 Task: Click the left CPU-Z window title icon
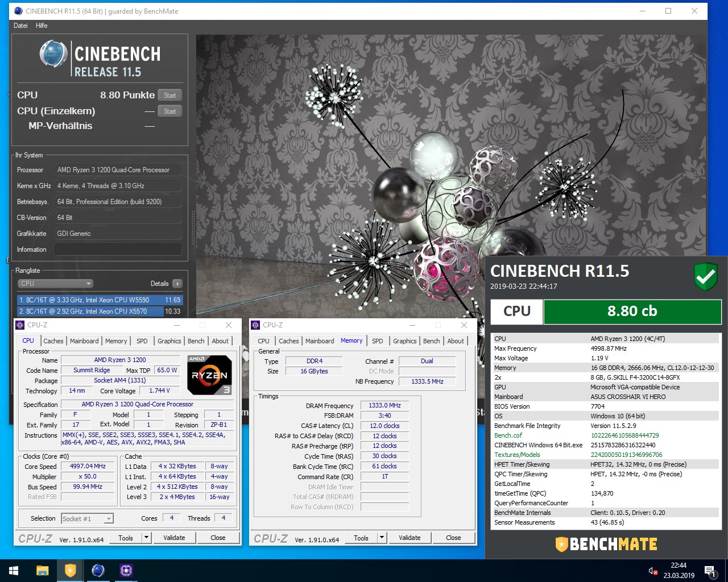coord(20,325)
